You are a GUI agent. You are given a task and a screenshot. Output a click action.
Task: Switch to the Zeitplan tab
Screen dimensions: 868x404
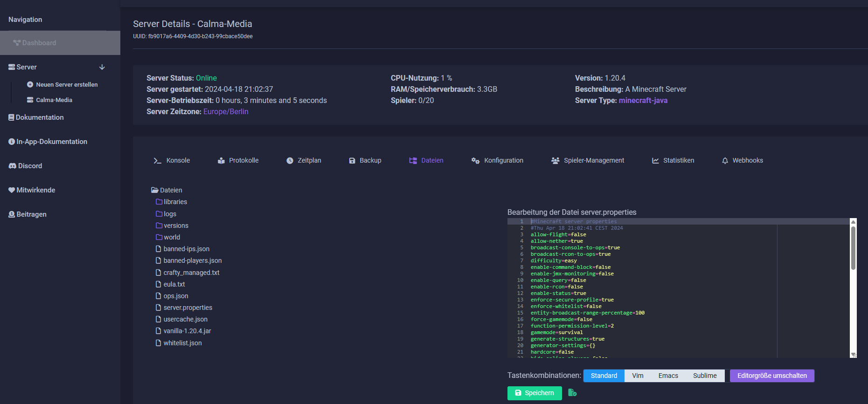pyautogui.click(x=304, y=160)
